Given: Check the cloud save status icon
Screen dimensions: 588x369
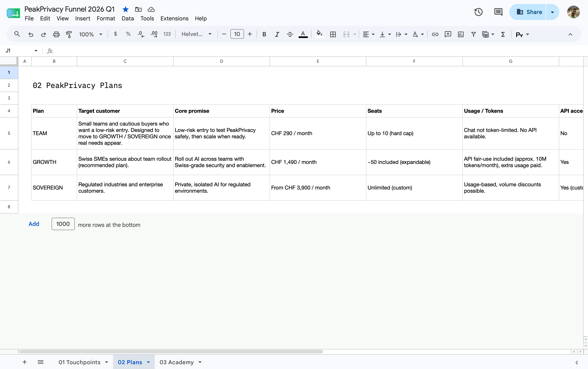Looking at the screenshot, I should coord(151,10).
